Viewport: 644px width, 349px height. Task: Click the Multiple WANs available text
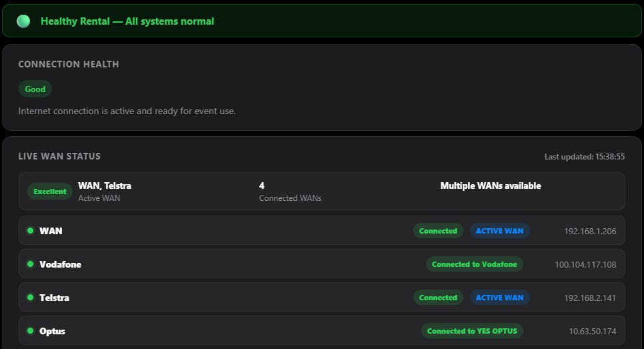pyautogui.click(x=491, y=186)
